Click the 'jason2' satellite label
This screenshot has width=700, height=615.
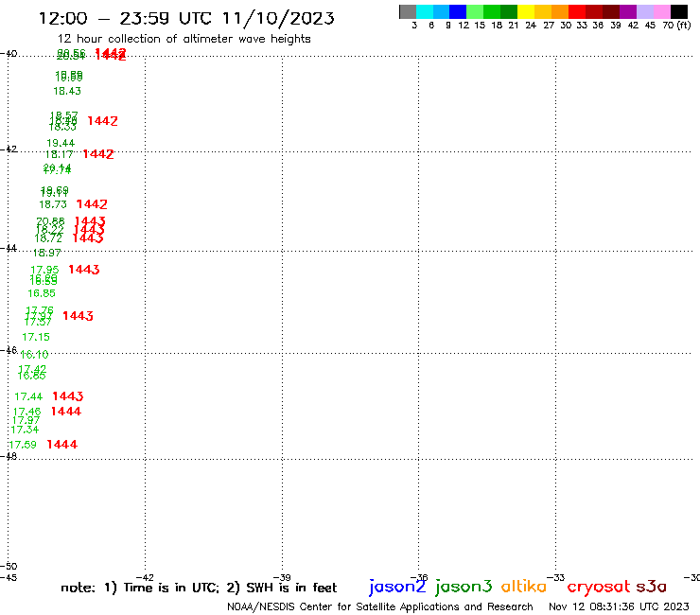[397, 587]
